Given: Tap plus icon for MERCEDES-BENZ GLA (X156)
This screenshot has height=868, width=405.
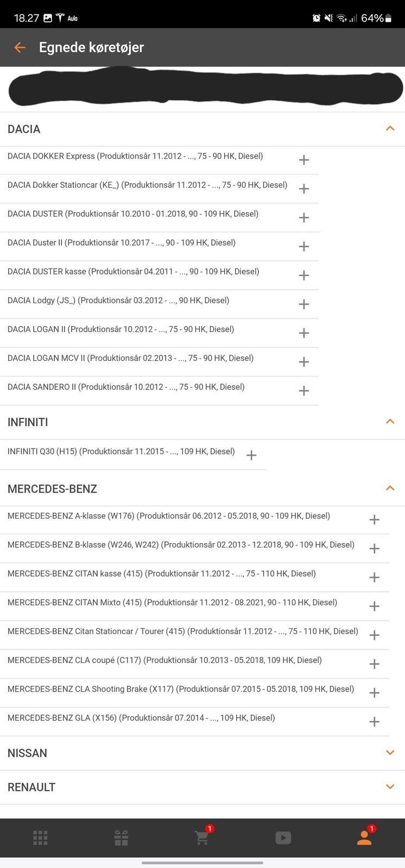Looking at the screenshot, I should point(374,722).
